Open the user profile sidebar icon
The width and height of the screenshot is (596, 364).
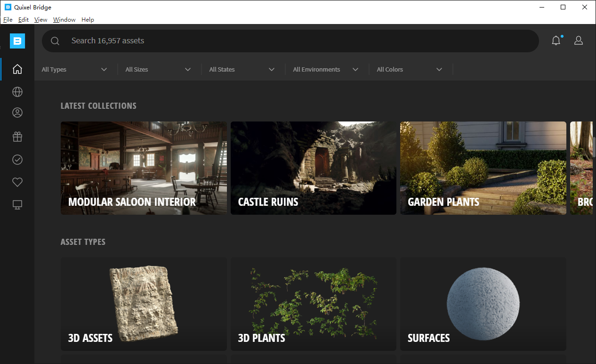pyautogui.click(x=17, y=113)
